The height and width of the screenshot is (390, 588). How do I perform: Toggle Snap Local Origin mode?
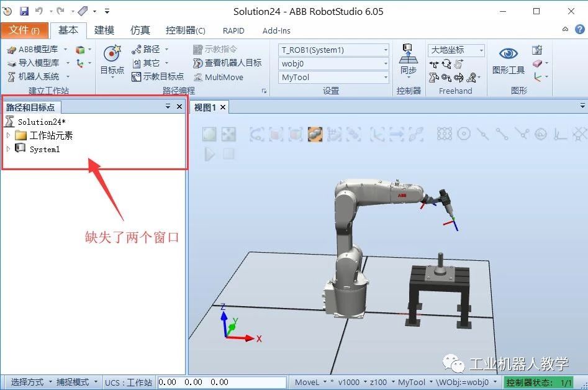pyautogui.click(x=560, y=134)
